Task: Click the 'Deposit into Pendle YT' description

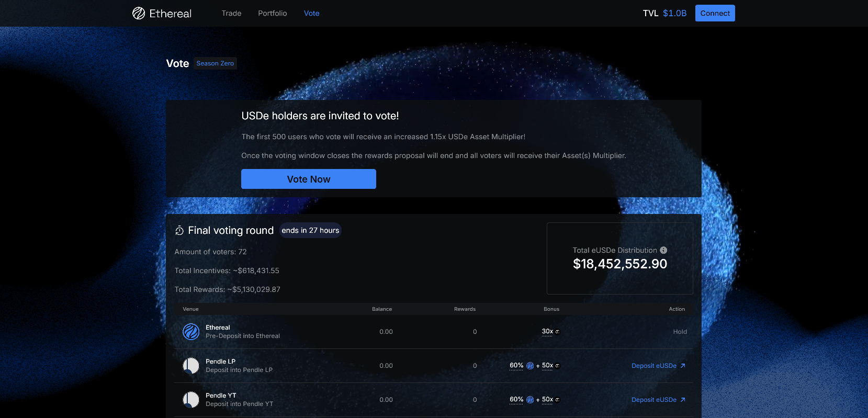Action: [240, 404]
